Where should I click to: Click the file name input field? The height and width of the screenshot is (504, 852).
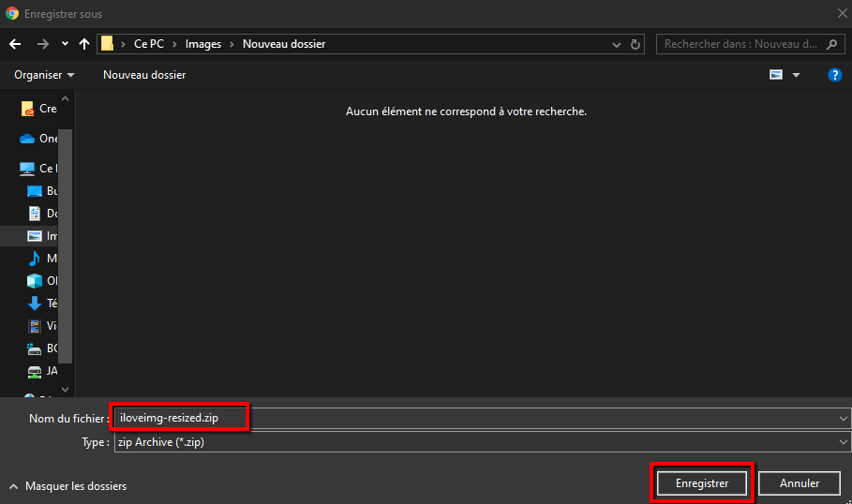[469, 418]
